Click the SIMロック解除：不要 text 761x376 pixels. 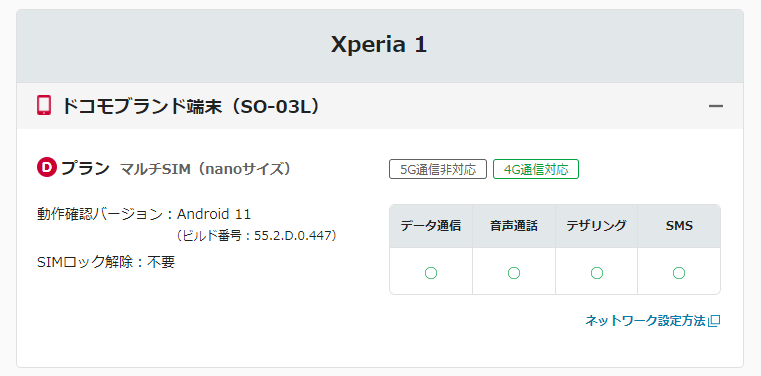[106, 262]
